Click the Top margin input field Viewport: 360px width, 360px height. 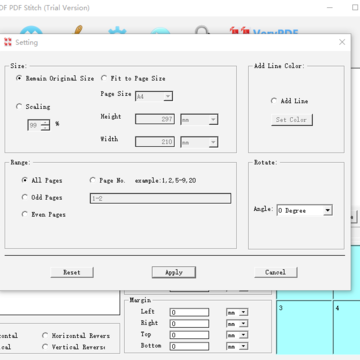[x=189, y=335]
